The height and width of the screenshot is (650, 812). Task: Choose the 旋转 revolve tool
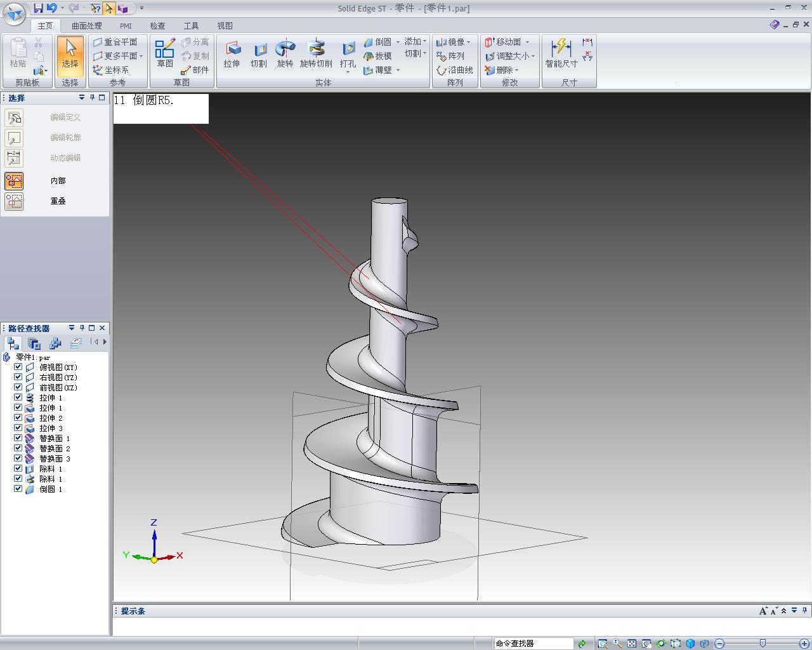tap(285, 55)
